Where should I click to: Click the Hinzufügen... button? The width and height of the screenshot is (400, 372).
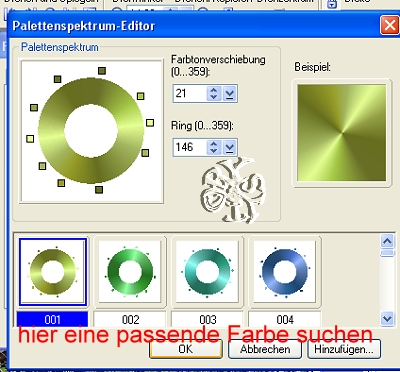point(344,349)
